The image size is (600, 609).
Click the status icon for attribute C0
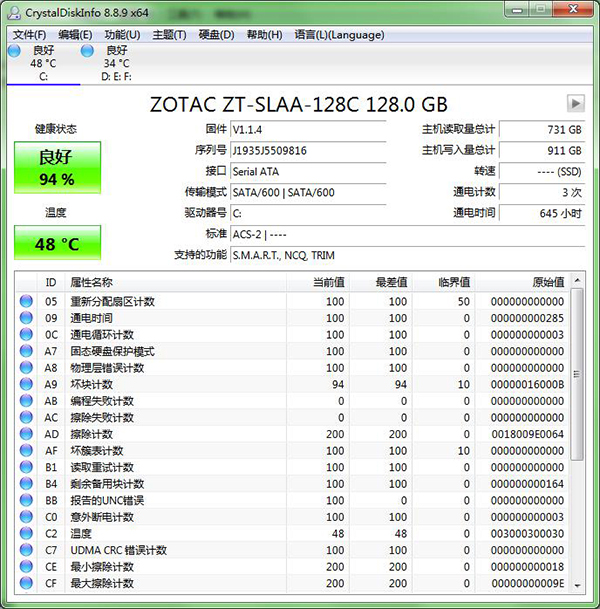click(26, 517)
